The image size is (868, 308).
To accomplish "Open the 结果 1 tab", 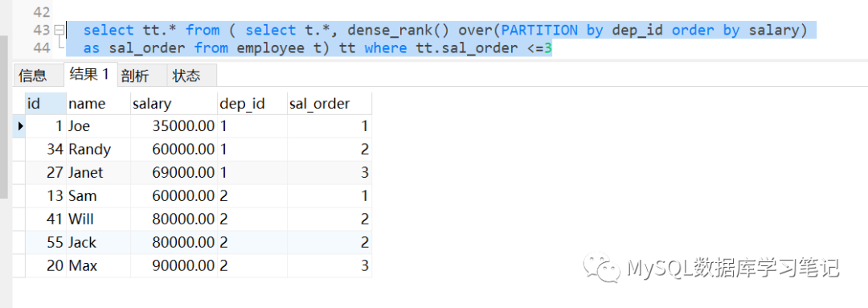I will click(90, 74).
